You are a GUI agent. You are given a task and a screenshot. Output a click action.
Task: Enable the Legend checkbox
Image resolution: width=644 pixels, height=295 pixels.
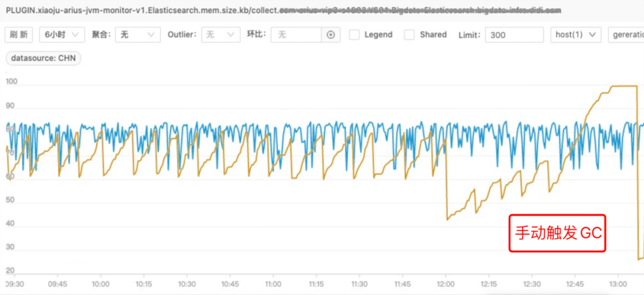(354, 35)
